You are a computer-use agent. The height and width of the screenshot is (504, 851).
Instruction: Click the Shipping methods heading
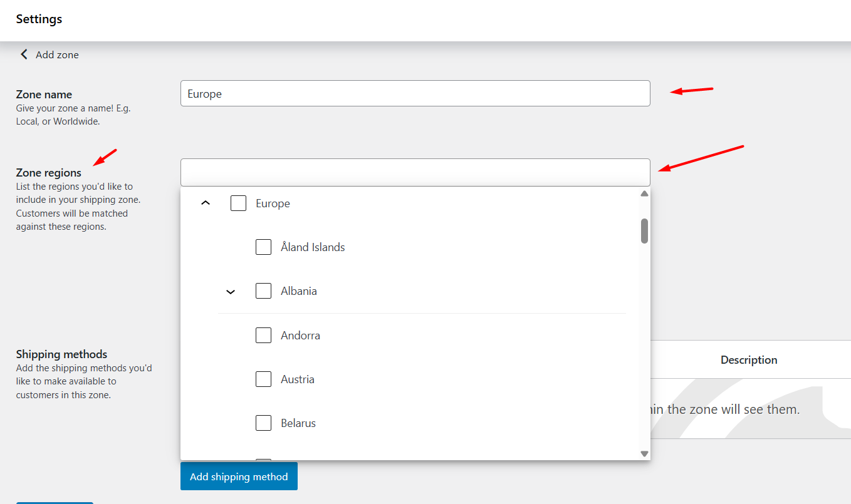pos(61,354)
